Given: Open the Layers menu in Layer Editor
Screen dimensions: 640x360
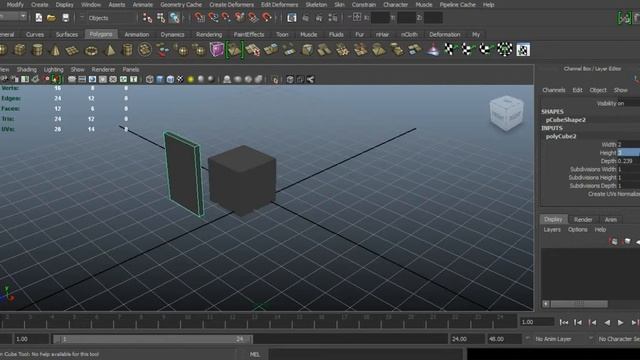Looking at the screenshot, I should [552, 230].
